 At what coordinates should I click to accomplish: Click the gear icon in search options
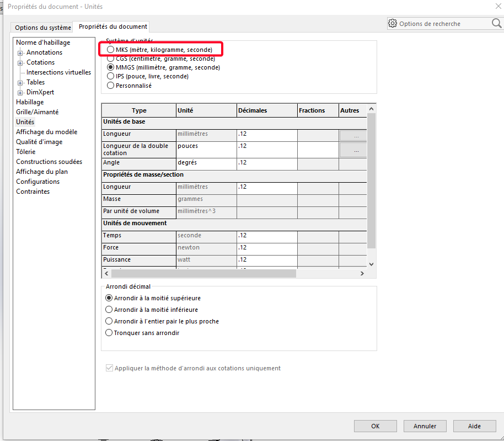(x=393, y=24)
